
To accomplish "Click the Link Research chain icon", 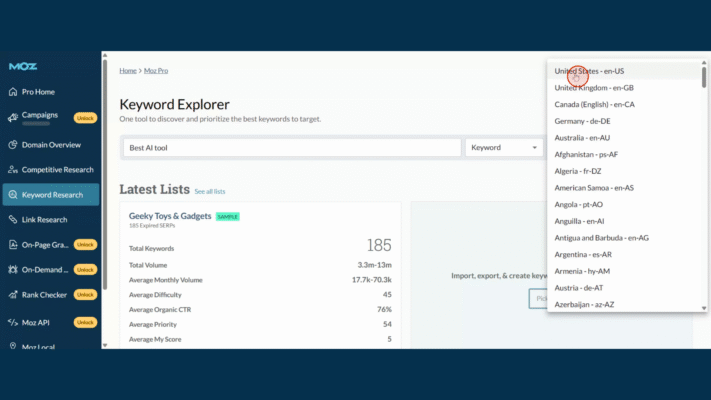I will (x=13, y=220).
